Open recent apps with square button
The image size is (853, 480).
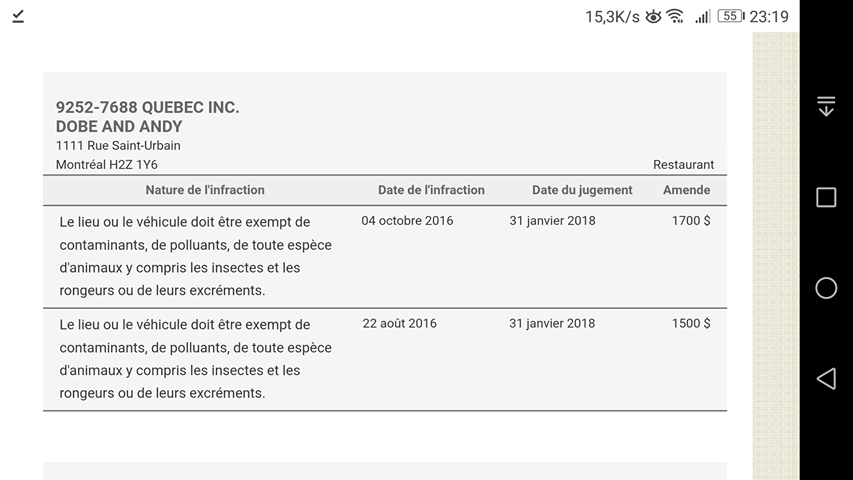pos(826,197)
